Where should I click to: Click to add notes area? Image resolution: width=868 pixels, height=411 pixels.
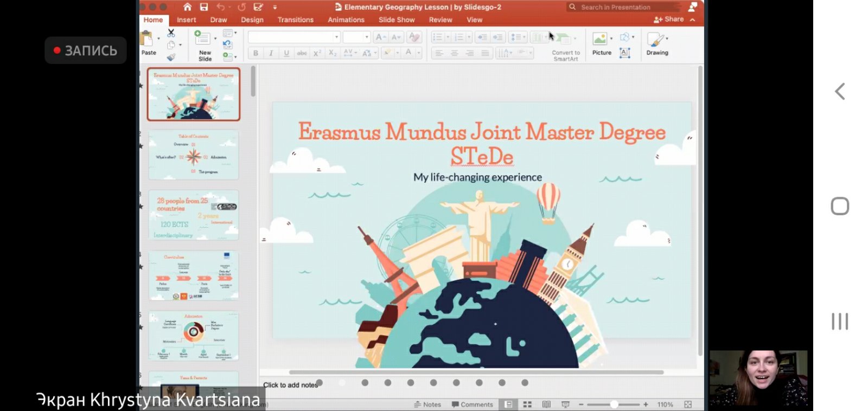291,385
